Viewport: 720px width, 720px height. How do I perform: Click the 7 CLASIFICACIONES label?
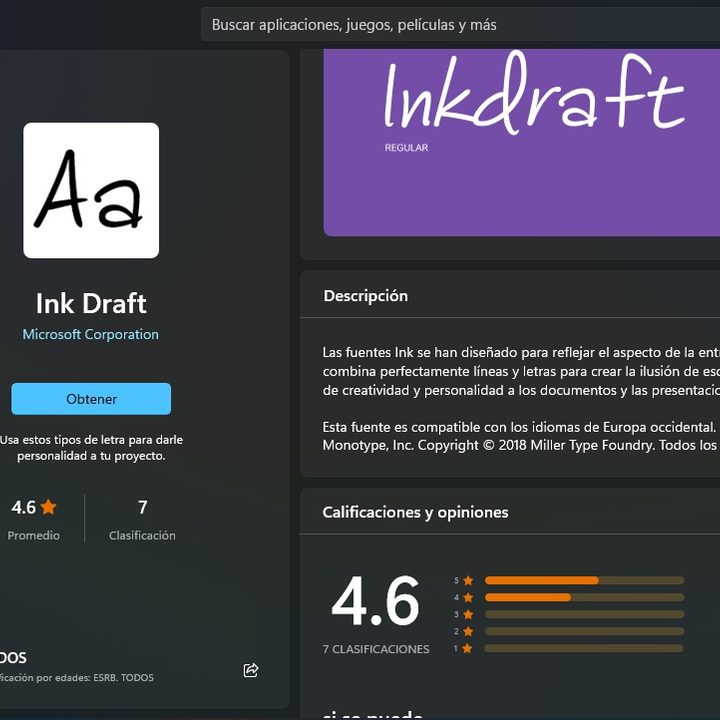(x=376, y=649)
